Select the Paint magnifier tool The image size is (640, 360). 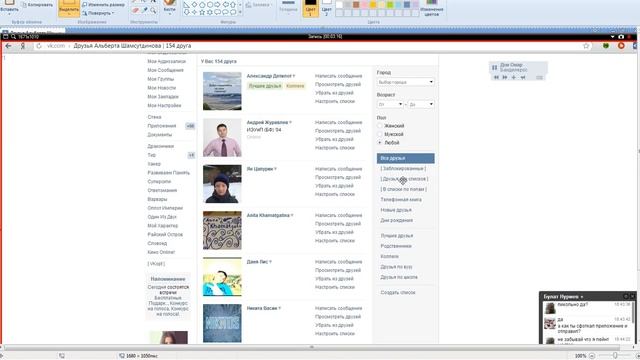click(153, 10)
